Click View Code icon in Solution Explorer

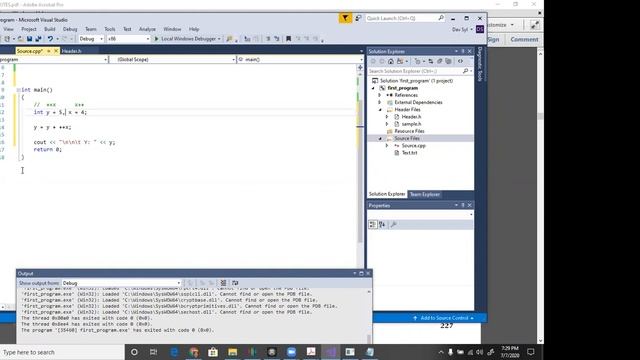[460, 61]
